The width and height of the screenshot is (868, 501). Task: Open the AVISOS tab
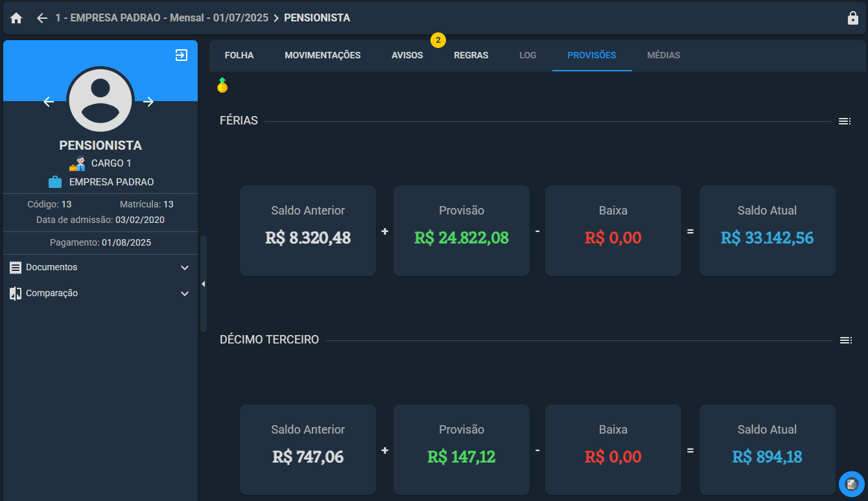407,56
